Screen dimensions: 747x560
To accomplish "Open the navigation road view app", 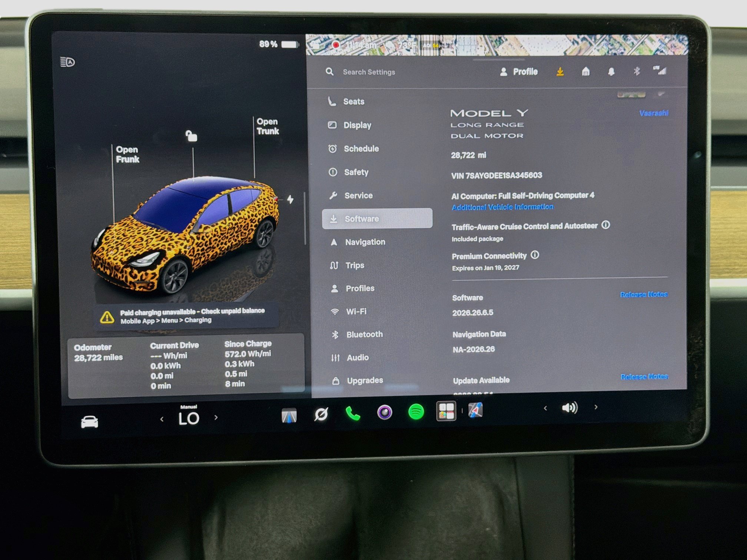I will coord(289,415).
